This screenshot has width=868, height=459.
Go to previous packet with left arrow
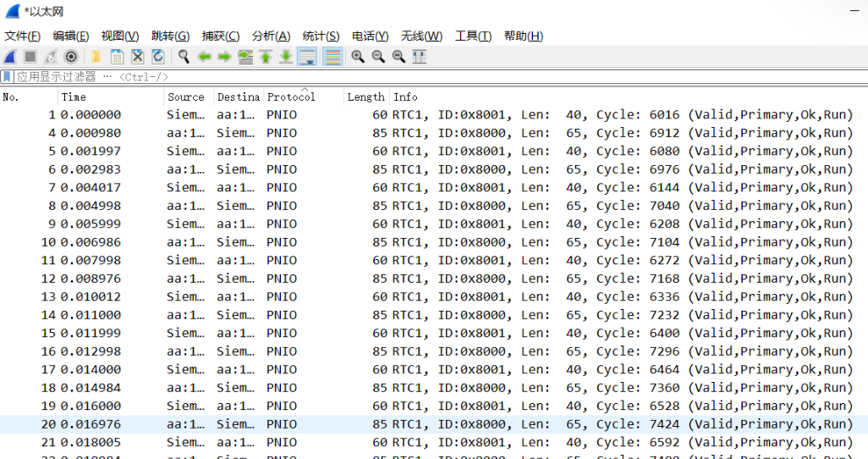(x=204, y=57)
